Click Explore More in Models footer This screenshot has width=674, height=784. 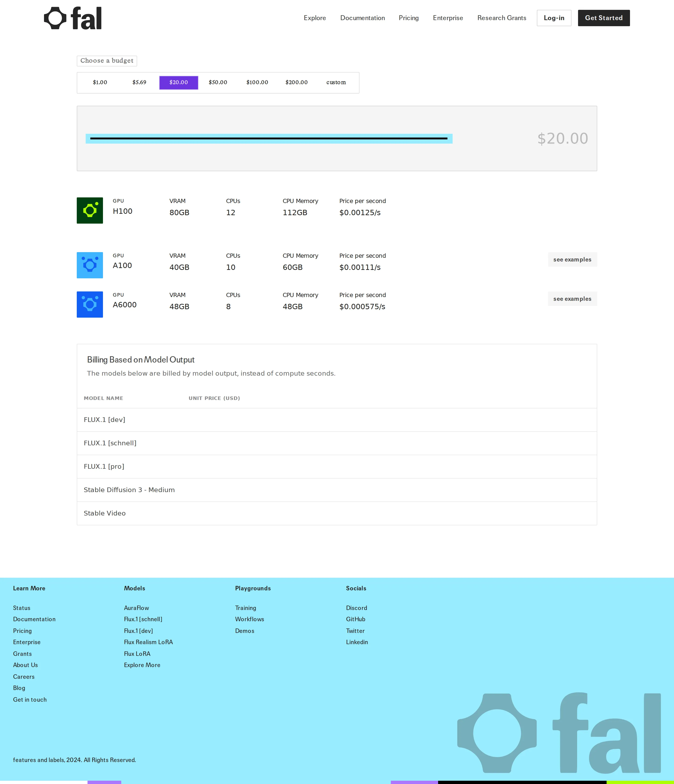pyautogui.click(x=142, y=665)
